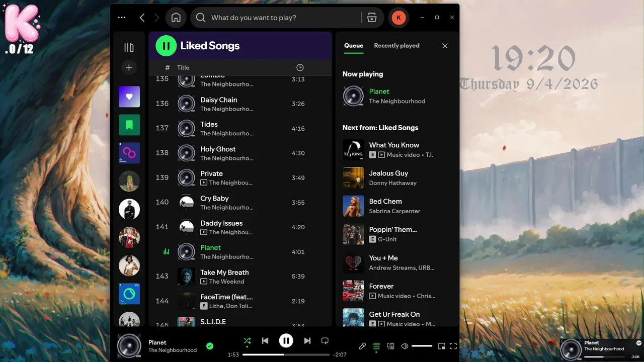Viewport: 644px width, 362px height.
Task: Click the Bed Chem album thumbnail
Action: (x=353, y=206)
